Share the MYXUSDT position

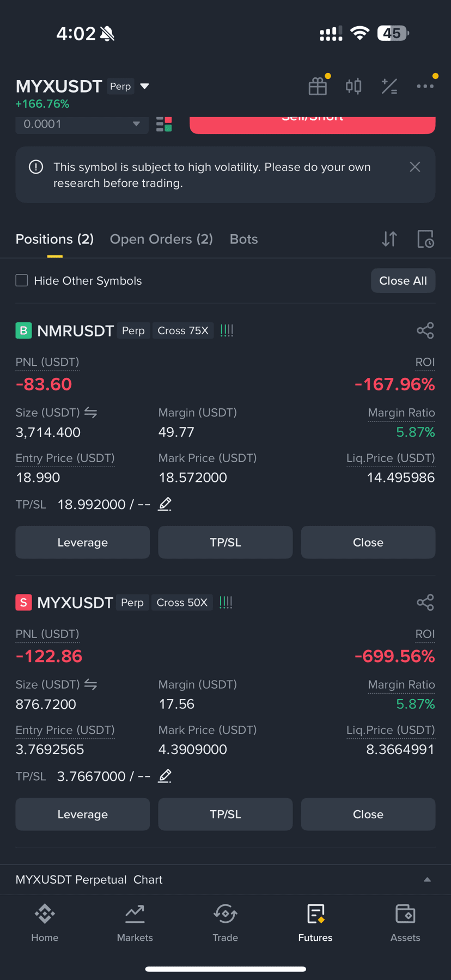425,602
